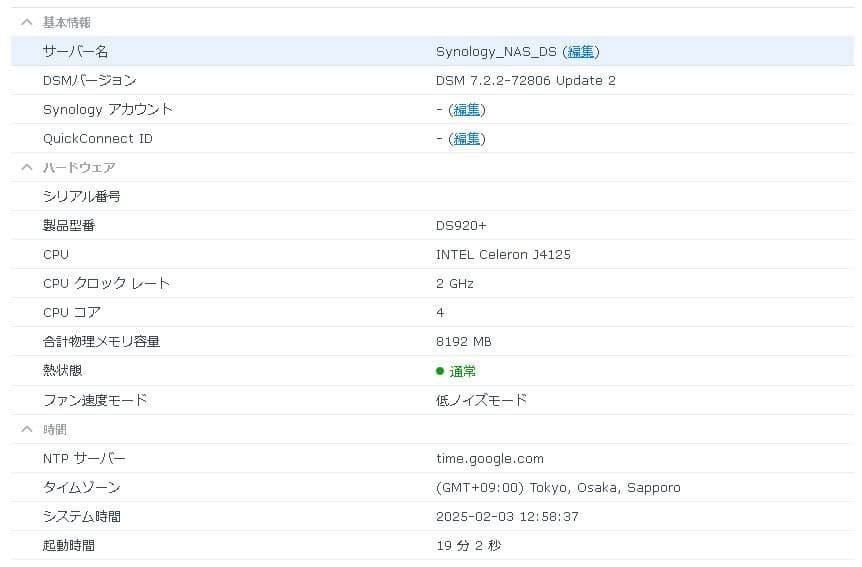
Task: Select the CPU コア label
Action: 72,312
